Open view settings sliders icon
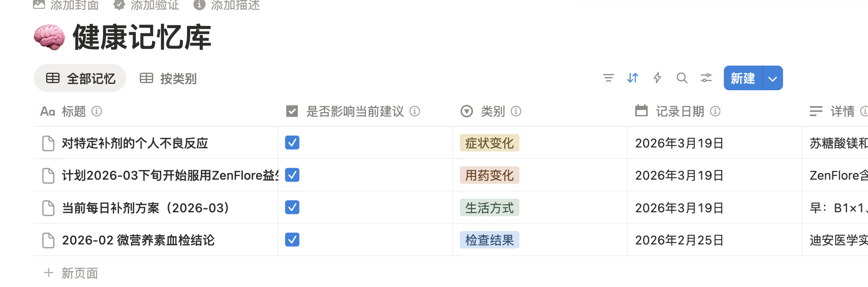The image size is (868, 287). (x=706, y=78)
